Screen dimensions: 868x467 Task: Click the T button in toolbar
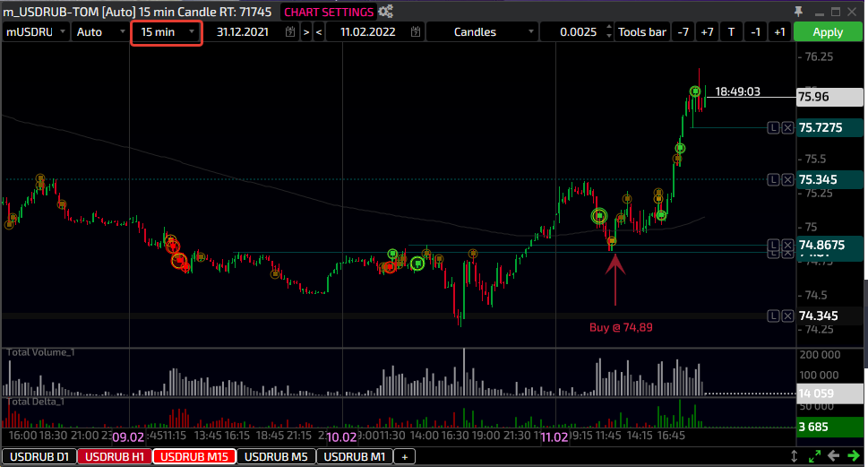(731, 32)
